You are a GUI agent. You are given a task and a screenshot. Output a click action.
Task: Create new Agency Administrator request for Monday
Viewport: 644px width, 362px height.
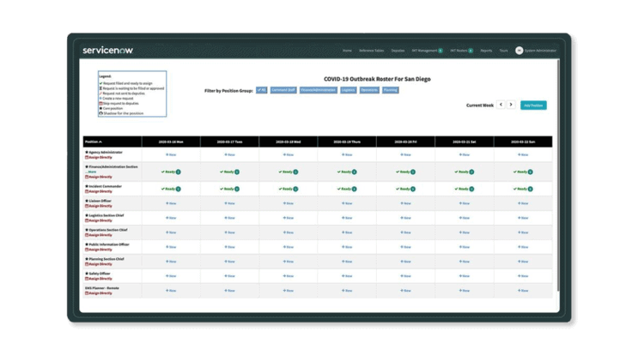(x=171, y=154)
